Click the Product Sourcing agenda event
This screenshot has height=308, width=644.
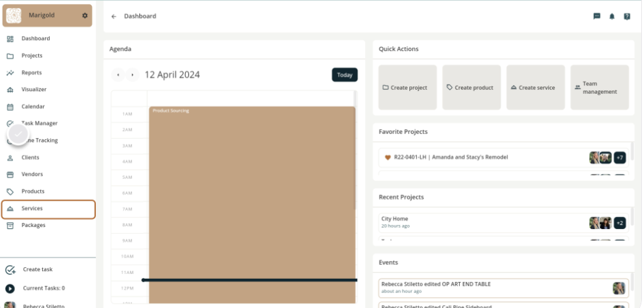(252, 205)
